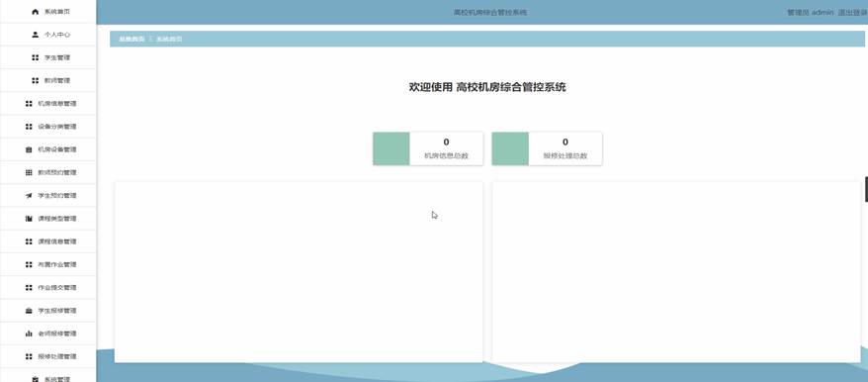Open the 课程信息管理 menu
This screenshot has width=868, height=382.
pos(48,241)
